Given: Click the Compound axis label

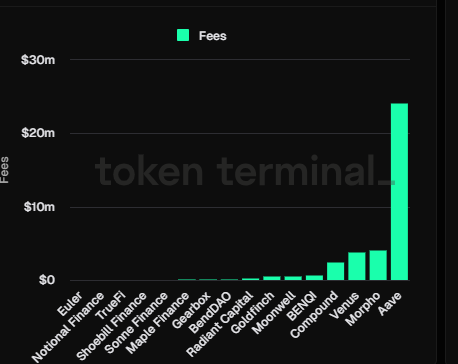Looking at the screenshot, I should 314,314.
